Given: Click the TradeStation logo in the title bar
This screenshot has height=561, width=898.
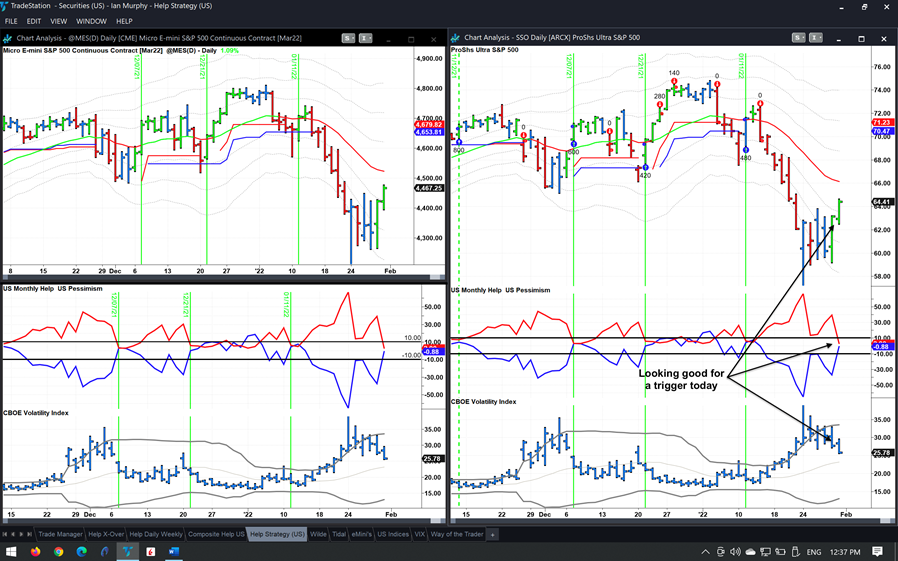Looking at the screenshot, I should click(x=6, y=6).
